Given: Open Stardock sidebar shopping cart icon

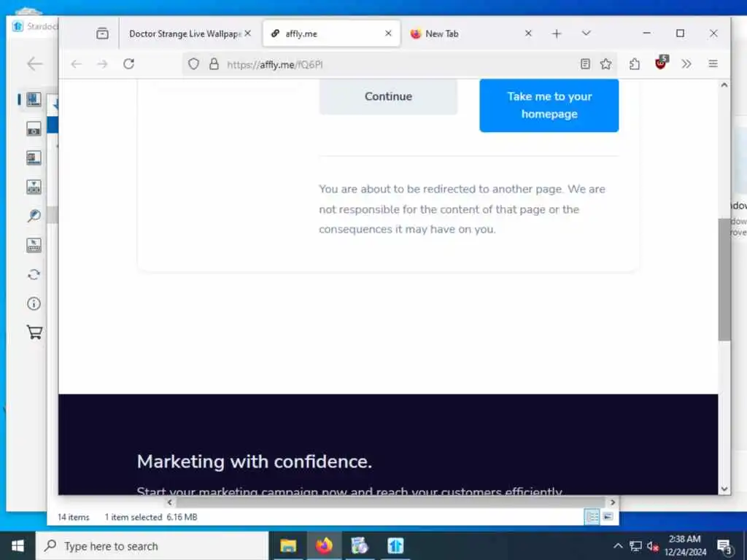Looking at the screenshot, I should click(x=34, y=332).
